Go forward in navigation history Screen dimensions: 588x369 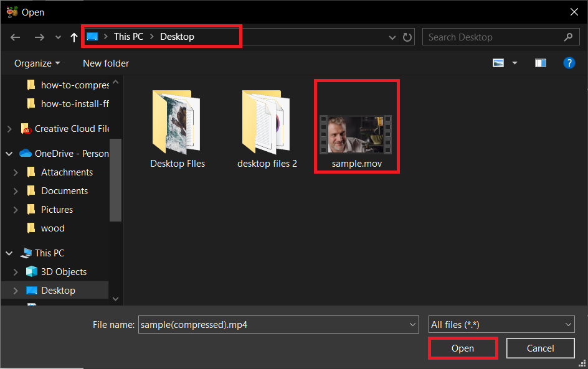pyautogui.click(x=39, y=37)
